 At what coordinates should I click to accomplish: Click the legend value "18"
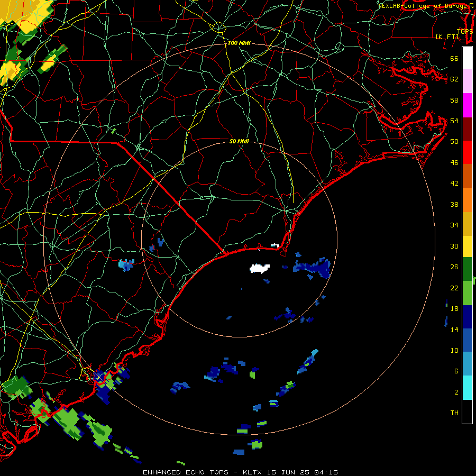pyautogui.click(x=454, y=309)
